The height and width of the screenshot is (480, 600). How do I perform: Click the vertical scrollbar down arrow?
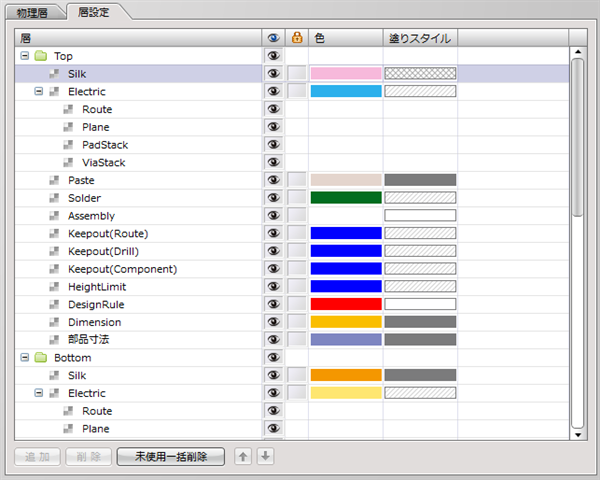tap(577, 434)
